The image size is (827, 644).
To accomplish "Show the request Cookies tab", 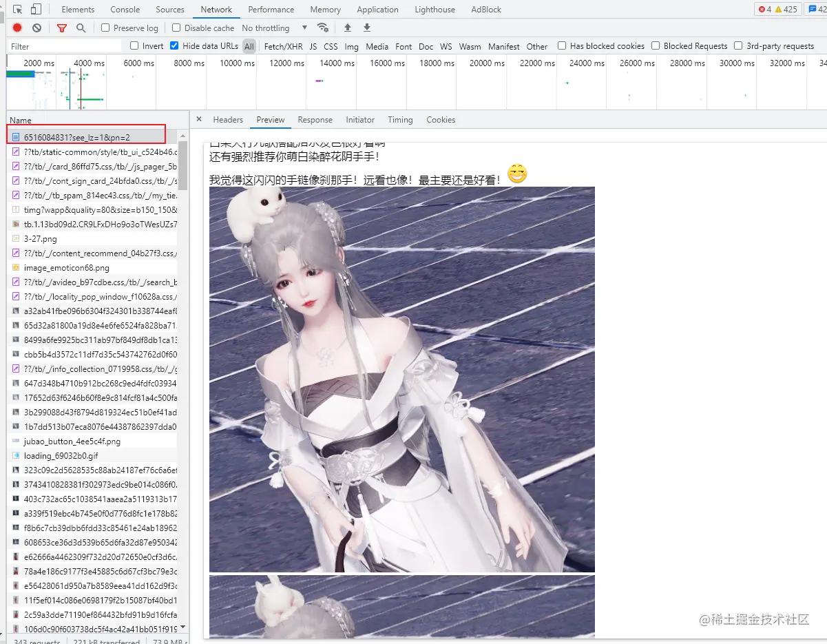I will [x=441, y=120].
